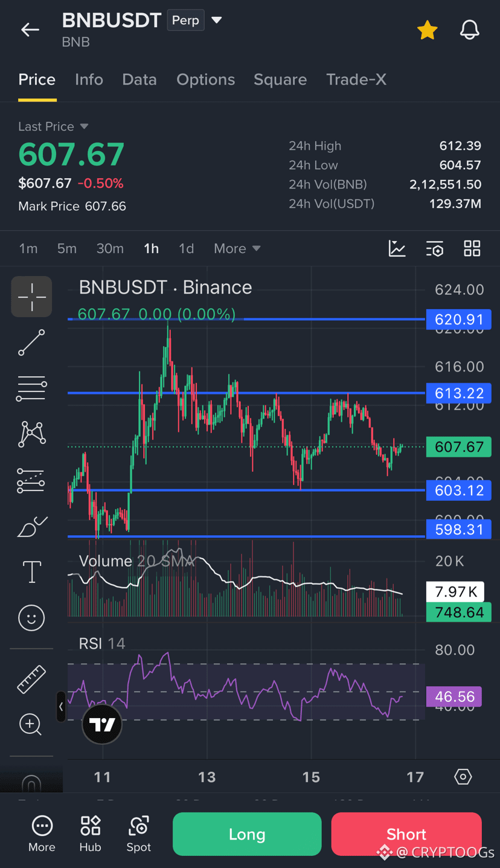
Task: Expand the Last Price dropdown
Action: pos(53,126)
